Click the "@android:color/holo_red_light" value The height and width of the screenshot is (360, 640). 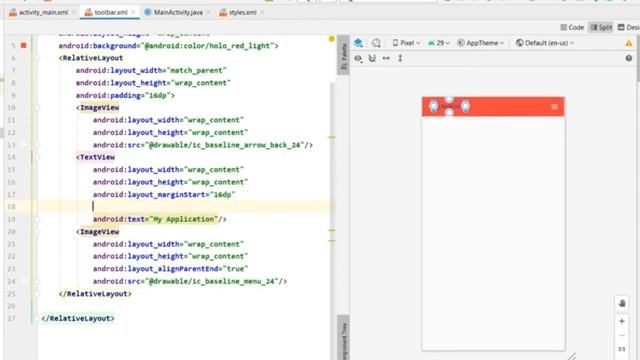[207, 46]
